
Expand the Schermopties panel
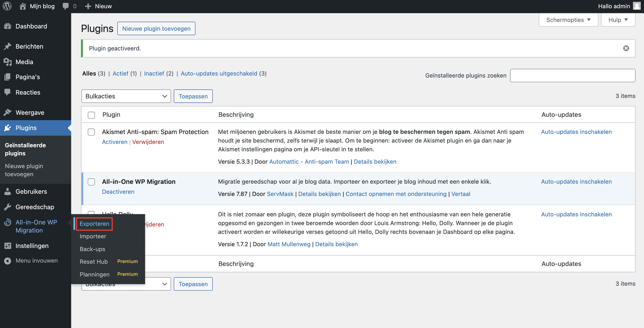[x=568, y=20]
